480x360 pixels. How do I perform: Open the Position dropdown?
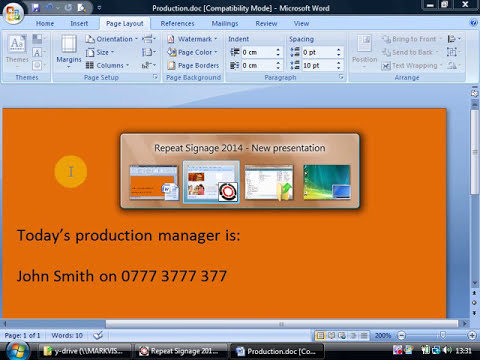tap(364, 51)
